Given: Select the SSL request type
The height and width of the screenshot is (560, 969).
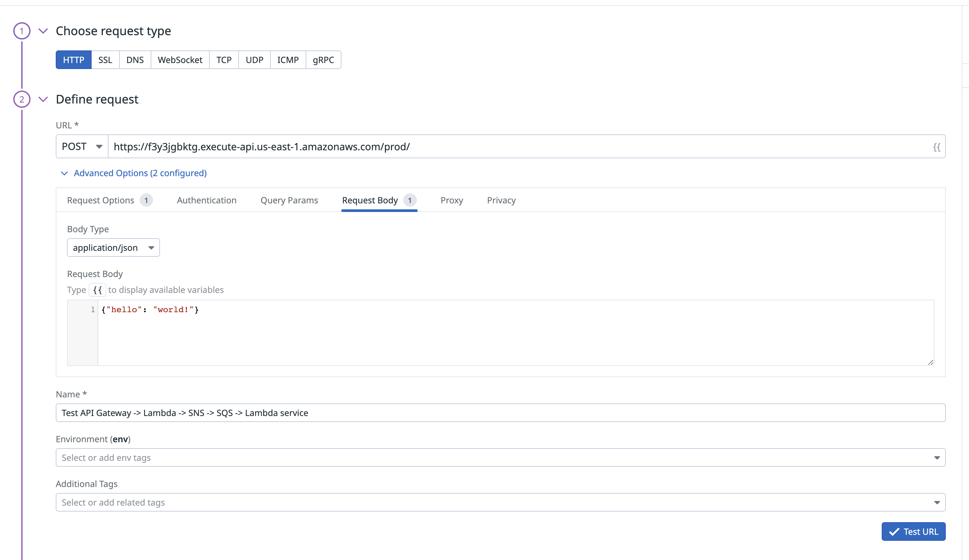Looking at the screenshot, I should point(105,60).
